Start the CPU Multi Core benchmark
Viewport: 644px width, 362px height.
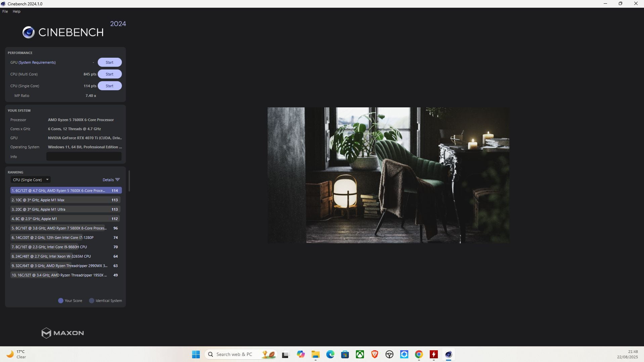click(109, 74)
